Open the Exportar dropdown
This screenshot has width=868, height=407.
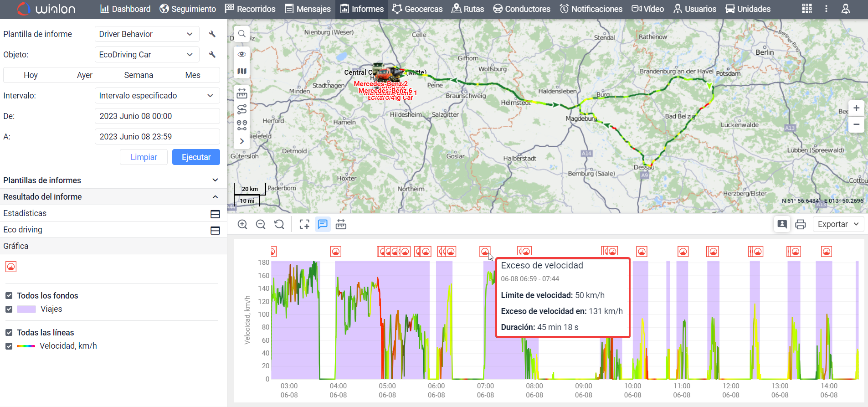pos(837,224)
